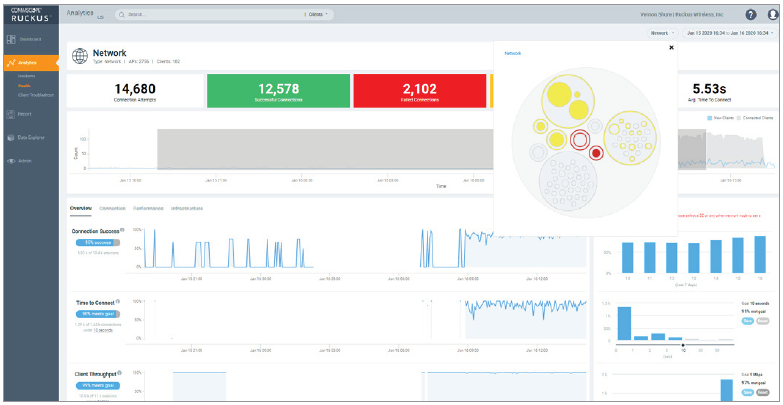Click the help question mark icon
Viewport: 783px width, 405px height.
pos(751,15)
